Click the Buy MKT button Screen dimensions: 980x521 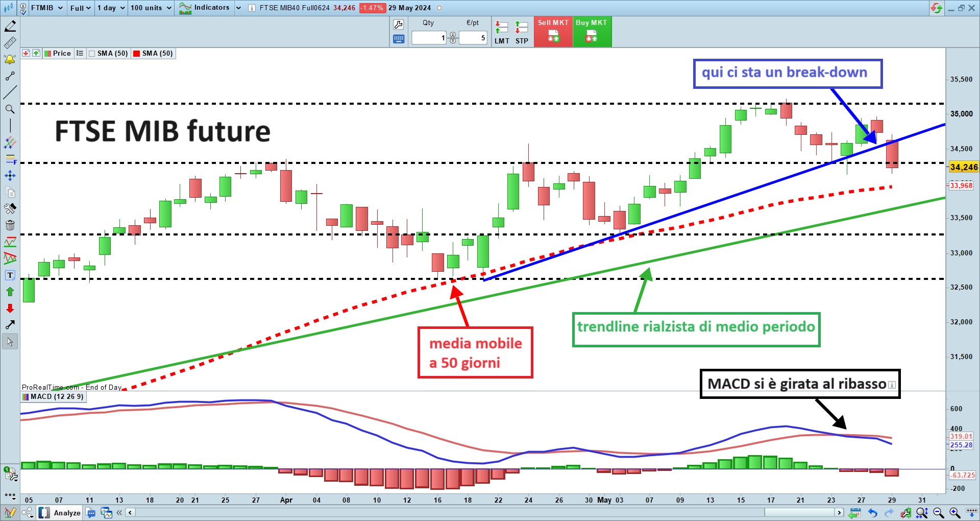(592, 32)
